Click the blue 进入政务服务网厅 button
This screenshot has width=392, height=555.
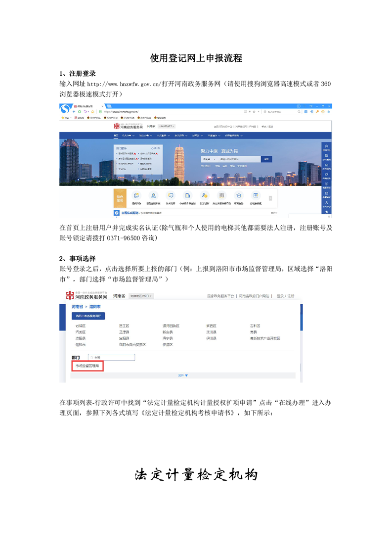88,316
